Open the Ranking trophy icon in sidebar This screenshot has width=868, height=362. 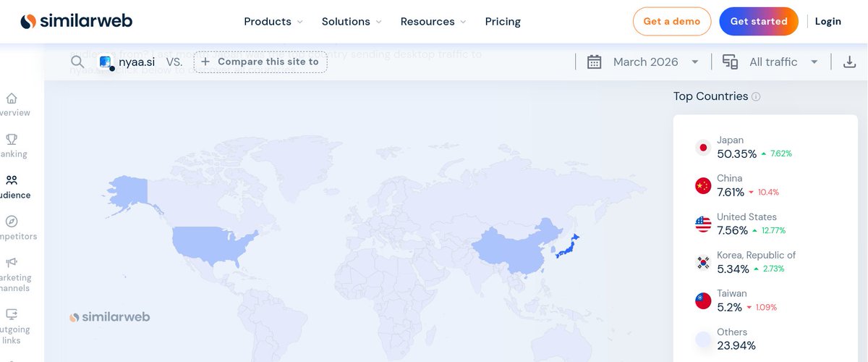(12, 139)
